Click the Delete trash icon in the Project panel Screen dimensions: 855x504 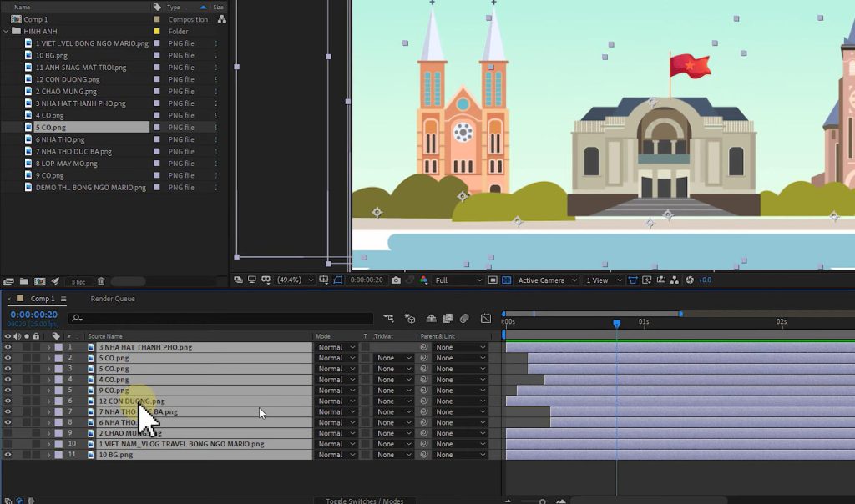point(101,281)
